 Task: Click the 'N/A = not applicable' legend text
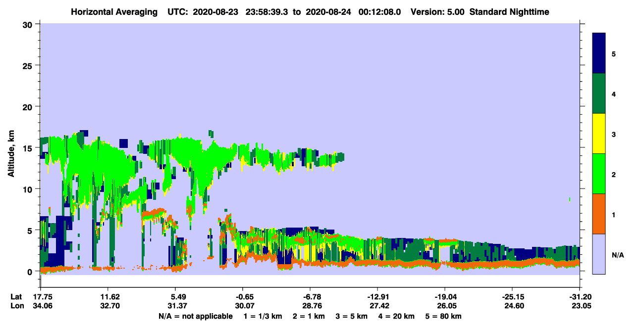point(195,316)
